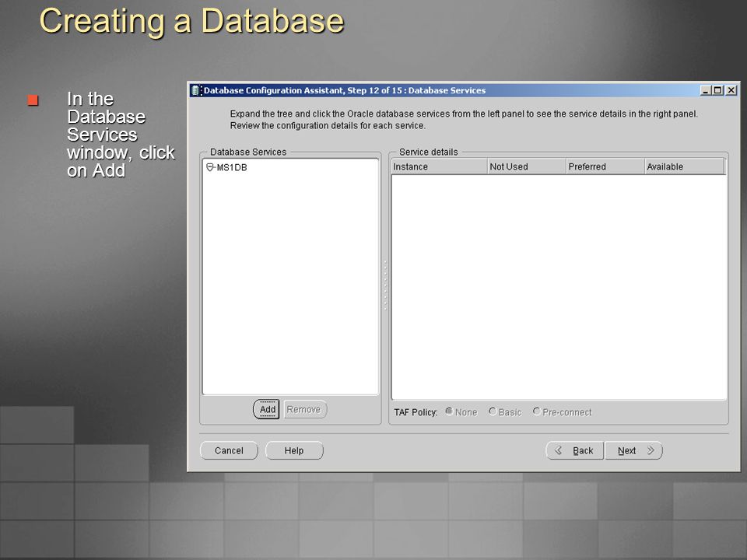Cancel the Database Configuration Assistant

pyautogui.click(x=229, y=450)
